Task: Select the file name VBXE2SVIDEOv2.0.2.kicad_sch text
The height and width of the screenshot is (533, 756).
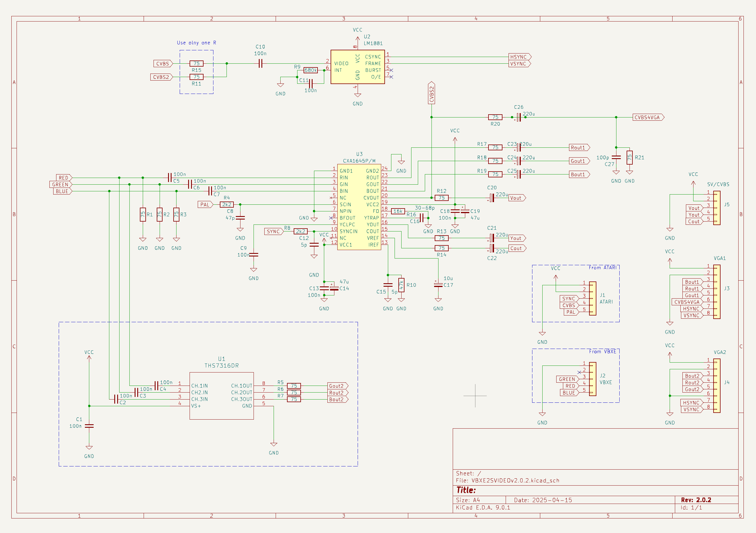Action: click(x=515, y=480)
